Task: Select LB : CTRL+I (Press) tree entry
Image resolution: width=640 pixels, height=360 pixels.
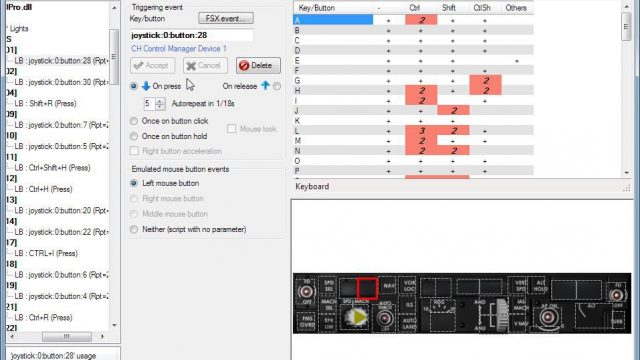Action: click(x=46, y=253)
